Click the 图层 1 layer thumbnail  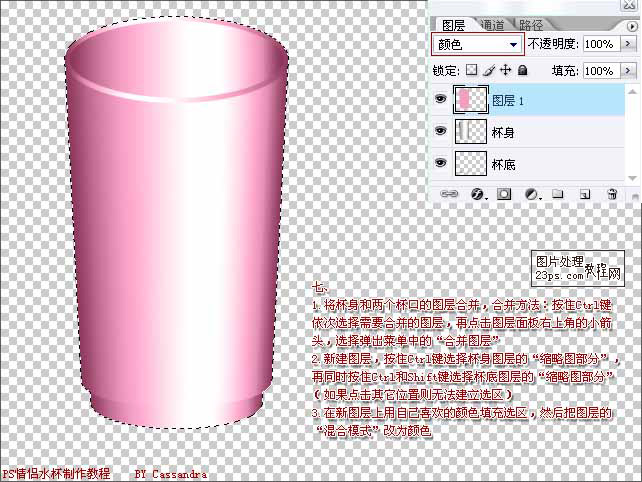pos(471,100)
